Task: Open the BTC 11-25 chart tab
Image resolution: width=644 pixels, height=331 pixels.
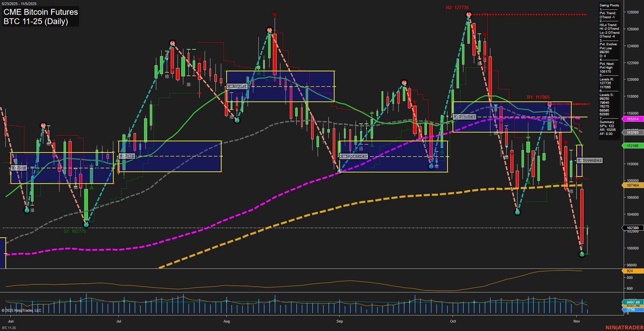Action: [9, 328]
